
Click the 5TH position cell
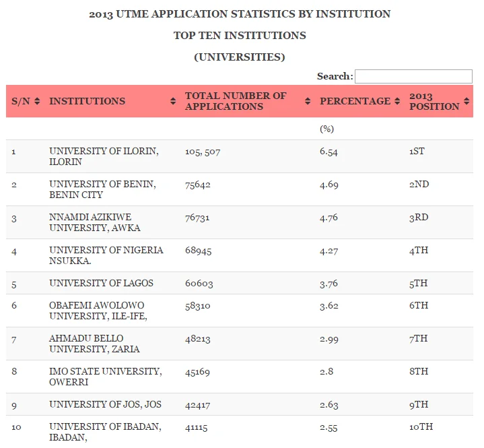pos(419,283)
